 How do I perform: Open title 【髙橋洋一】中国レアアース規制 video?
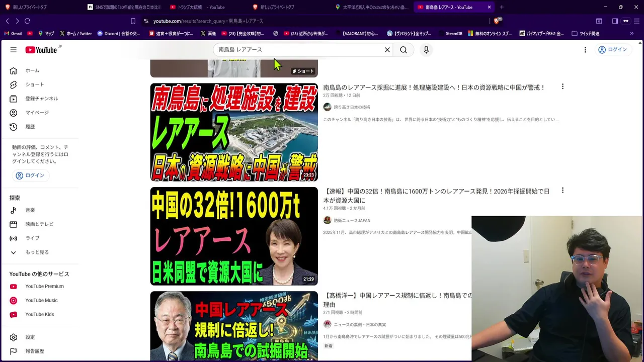397,300
